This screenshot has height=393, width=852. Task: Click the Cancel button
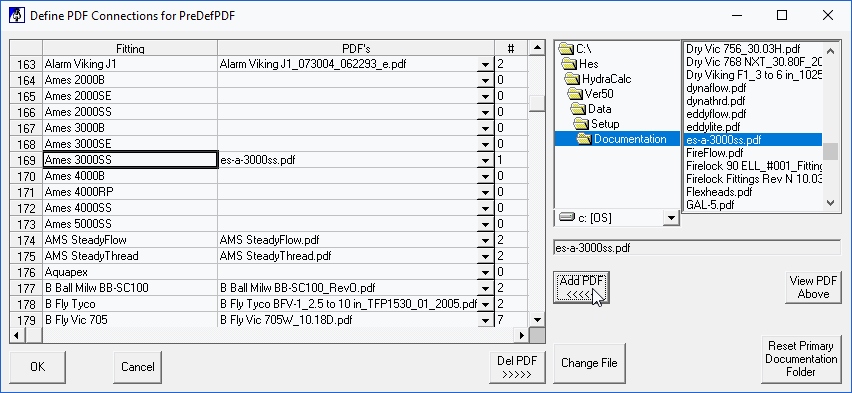(x=137, y=367)
